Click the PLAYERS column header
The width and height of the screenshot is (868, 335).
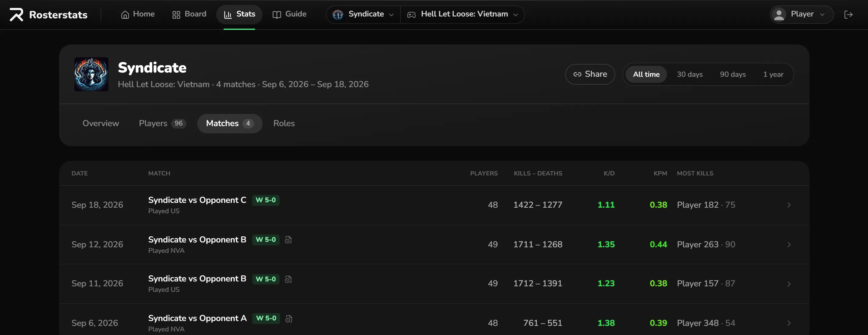pyautogui.click(x=484, y=173)
